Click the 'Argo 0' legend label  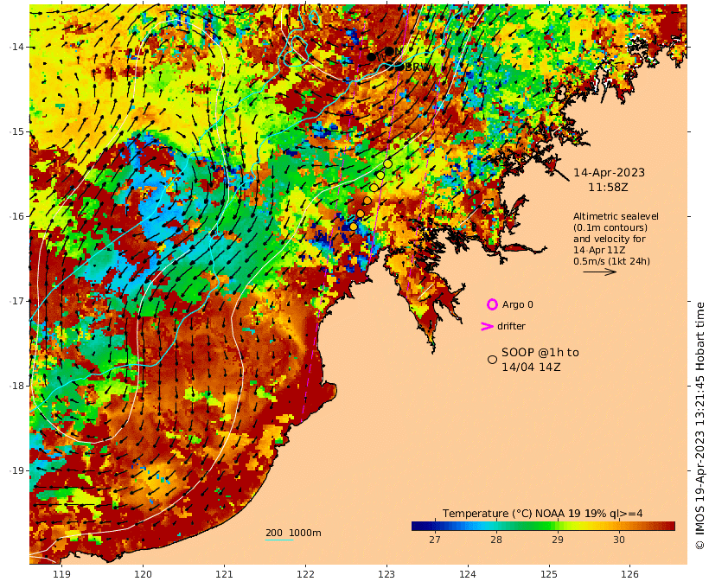518,305
